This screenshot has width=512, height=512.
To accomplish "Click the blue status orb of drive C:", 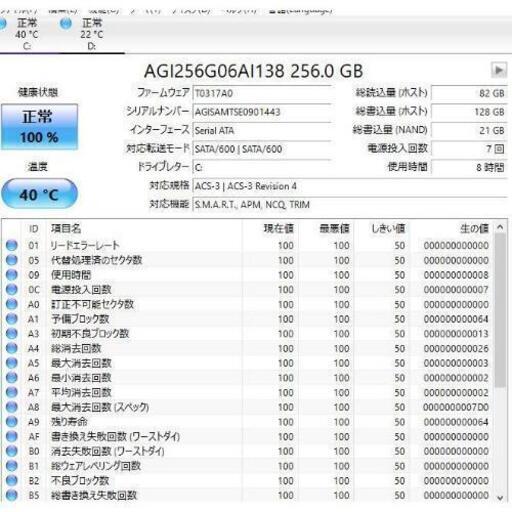I will tap(3, 24).
